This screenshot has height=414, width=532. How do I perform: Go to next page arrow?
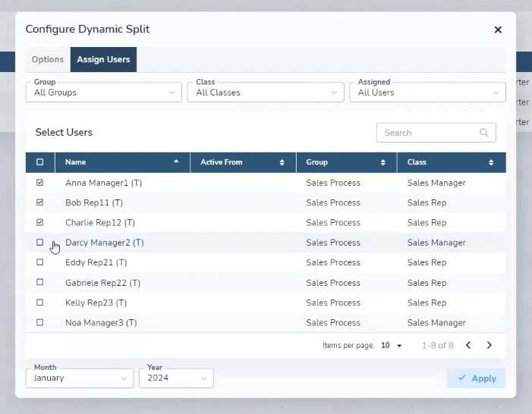[x=489, y=345]
